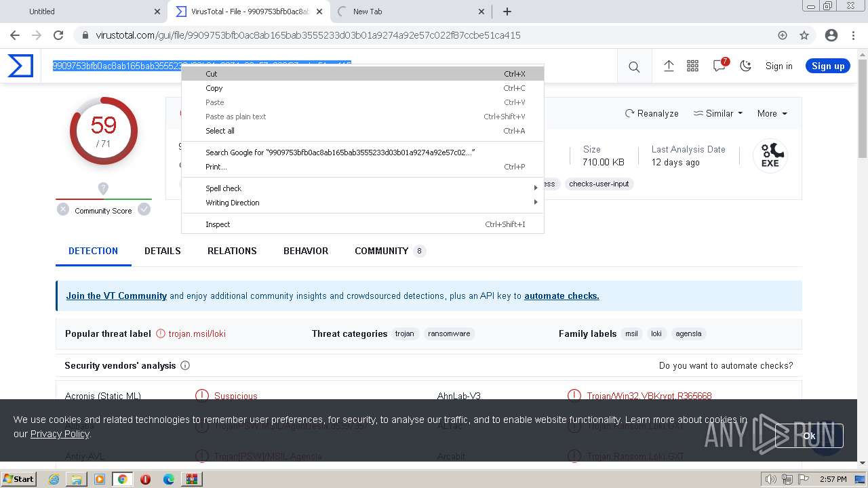Open Internet Explorer in taskbar

click(54, 479)
